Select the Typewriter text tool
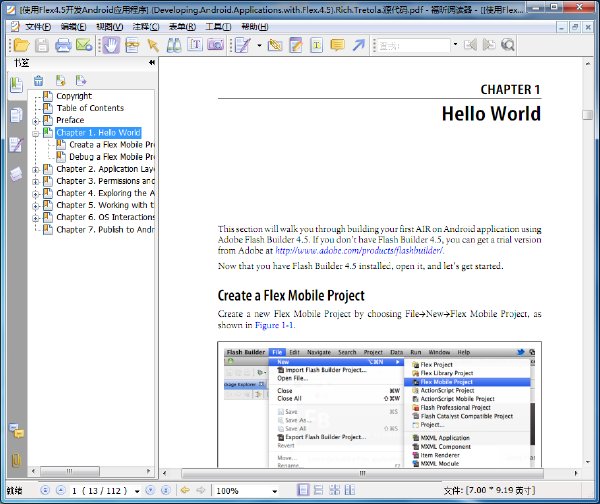The width and height of the screenshot is (600, 504). coord(195,45)
